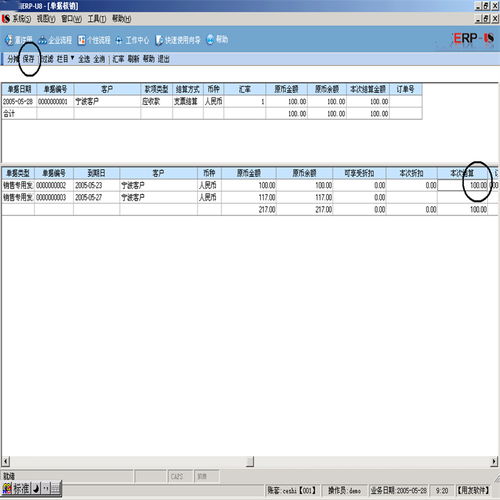
Task: Open the 系统(S) menu
Action: pyautogui.click(x=21, y=19)
